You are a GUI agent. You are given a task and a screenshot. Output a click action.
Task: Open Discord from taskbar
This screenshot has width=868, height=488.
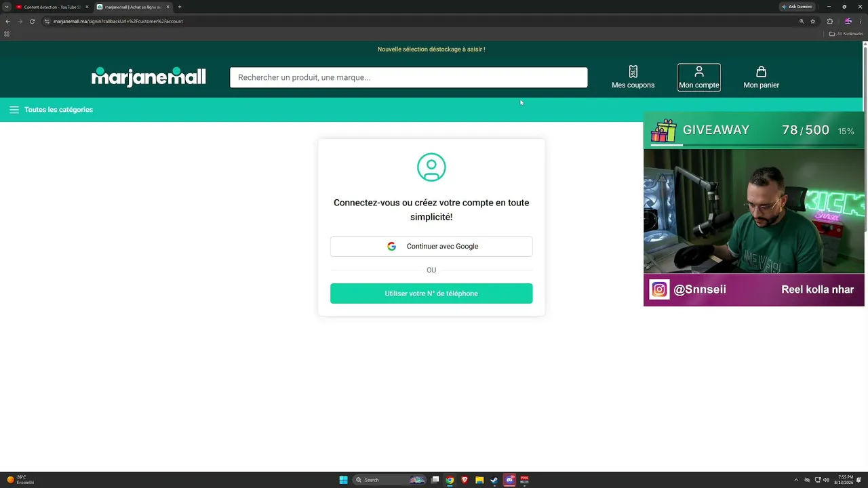pyautogui.click(x=509, y=480)
